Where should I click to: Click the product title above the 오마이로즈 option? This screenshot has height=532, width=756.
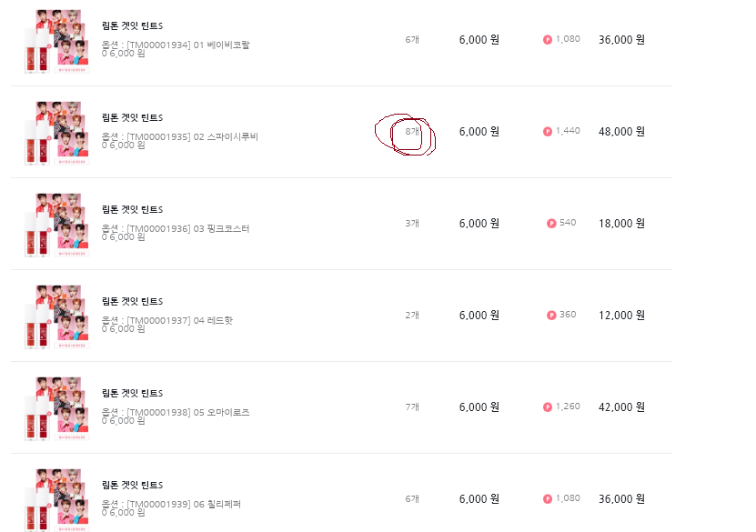[132, 393]
